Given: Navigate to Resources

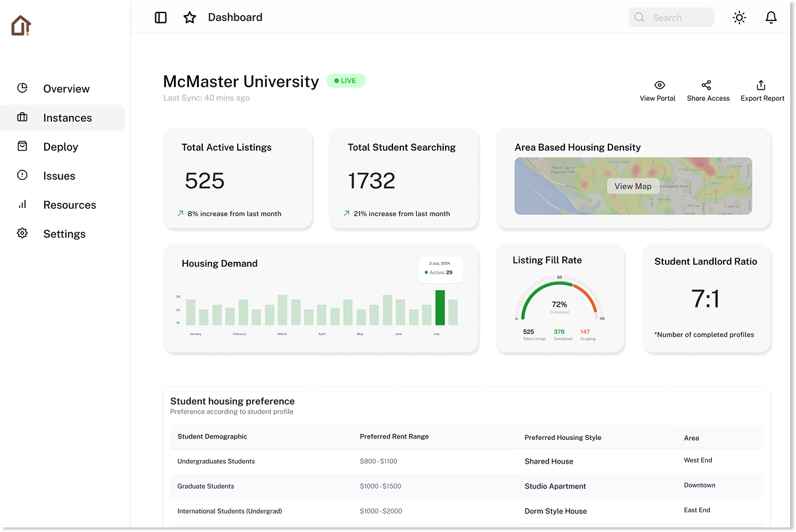Looking at the screenshot, I should pyautogui.click(x=69, y=205).
